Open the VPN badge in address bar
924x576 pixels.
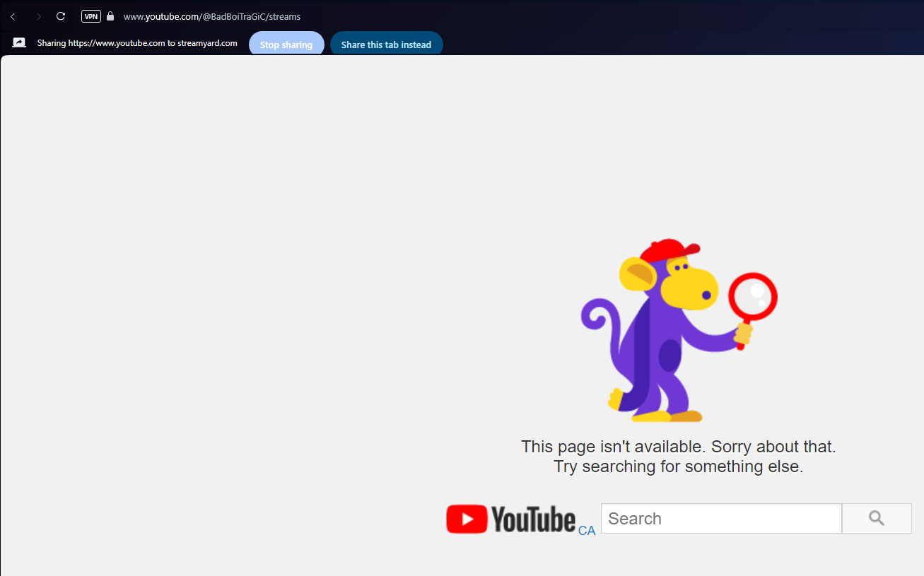tap(91, 16)
